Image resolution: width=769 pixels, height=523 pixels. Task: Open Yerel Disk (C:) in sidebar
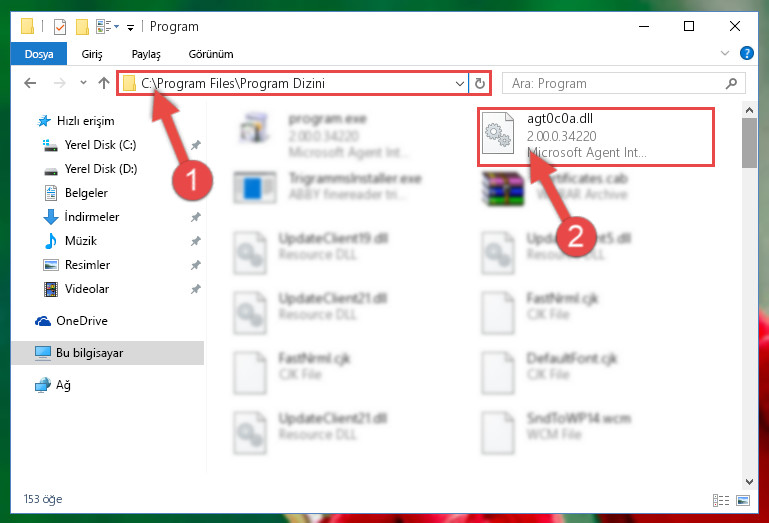[100, 145]
